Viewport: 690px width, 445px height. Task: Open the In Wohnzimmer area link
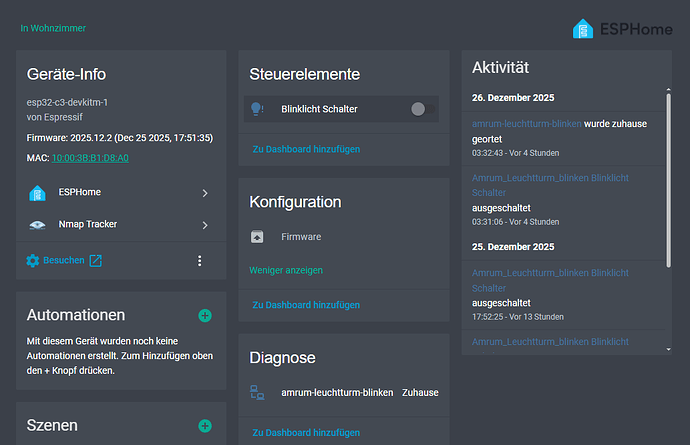tap(53, 28)
